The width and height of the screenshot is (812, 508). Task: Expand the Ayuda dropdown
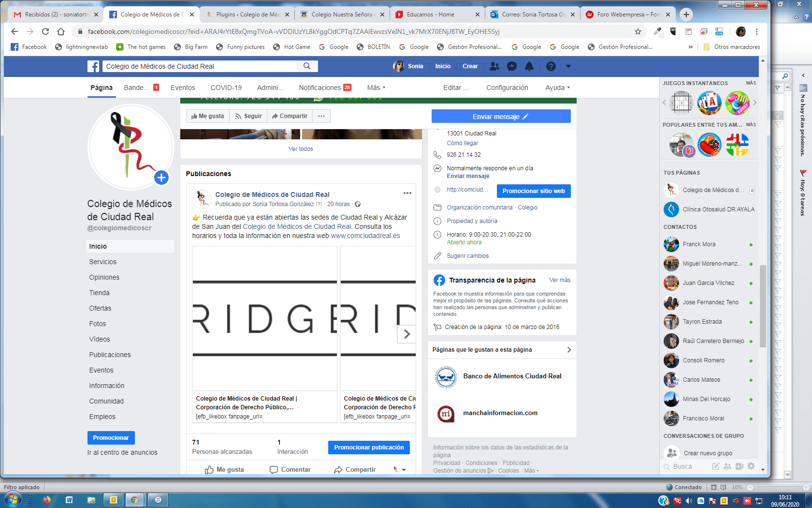(558, 88)
